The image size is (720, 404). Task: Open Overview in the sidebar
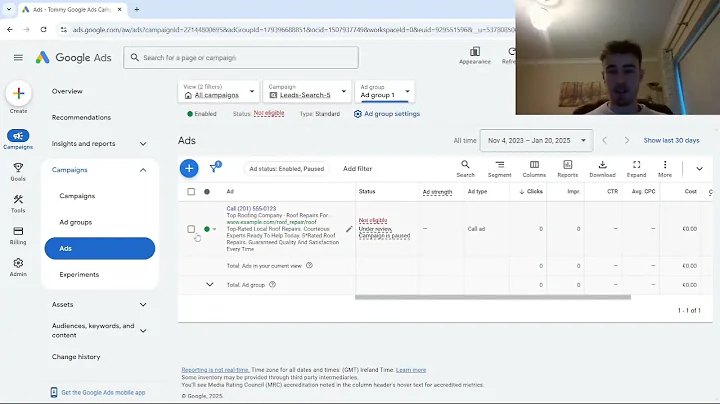(x=67, y=91)
